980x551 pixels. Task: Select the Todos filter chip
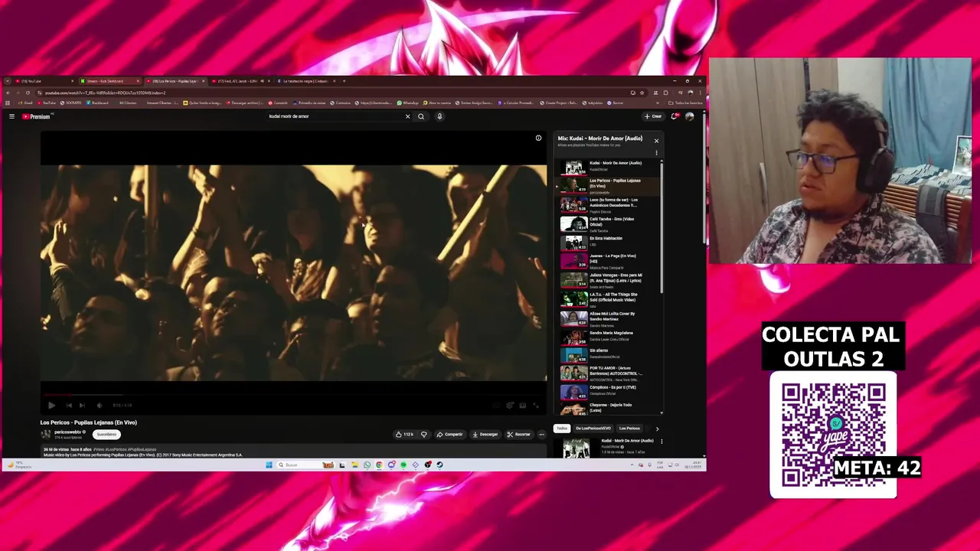562,429
